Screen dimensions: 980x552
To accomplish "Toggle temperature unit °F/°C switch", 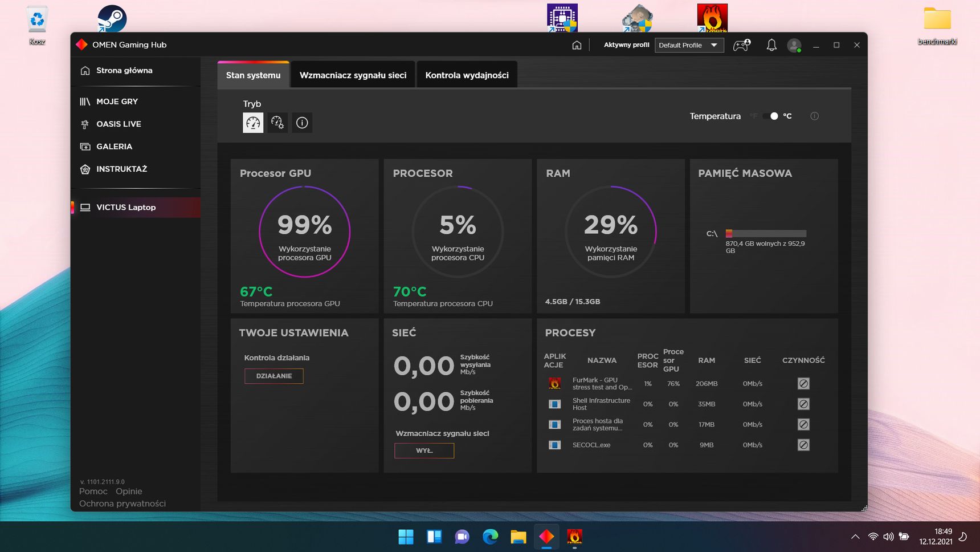I will pos(771,116).
